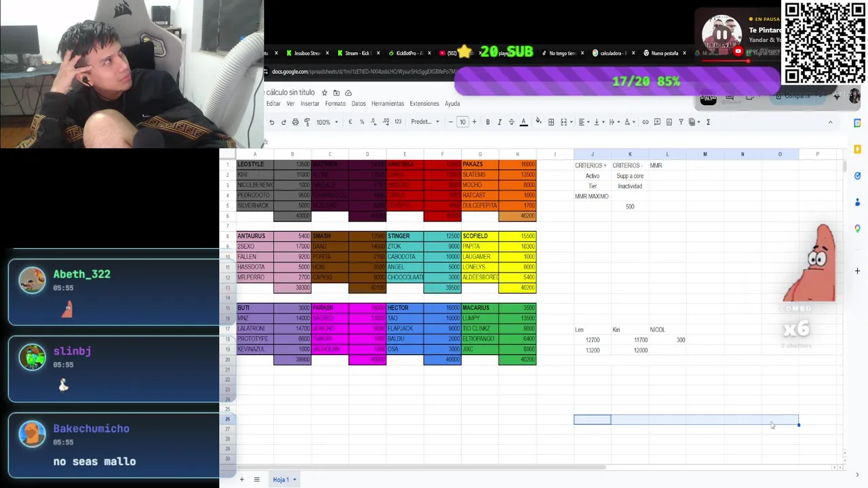Image resolution: width=868 pixels, height=488 pixels.
Task: Open the 123 more number formats menu
Action: coord(398,122)
